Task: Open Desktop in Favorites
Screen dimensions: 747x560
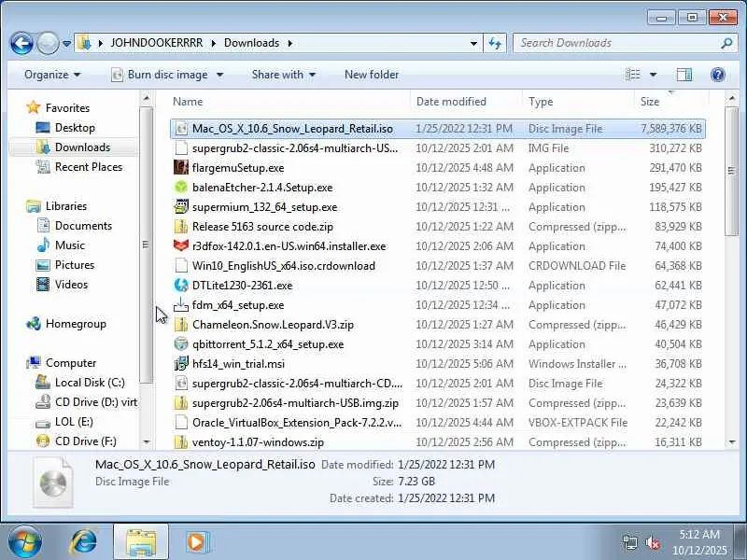Action: [x=75, y=128]
